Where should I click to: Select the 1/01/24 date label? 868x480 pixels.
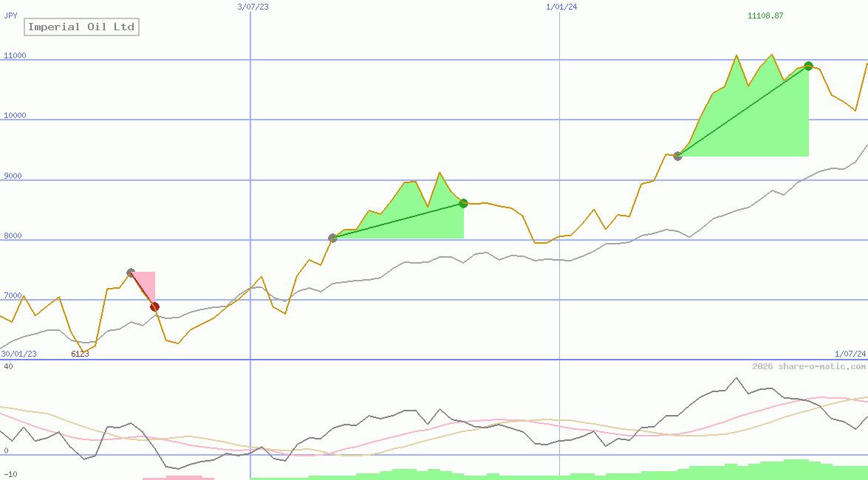coord(561,7)
